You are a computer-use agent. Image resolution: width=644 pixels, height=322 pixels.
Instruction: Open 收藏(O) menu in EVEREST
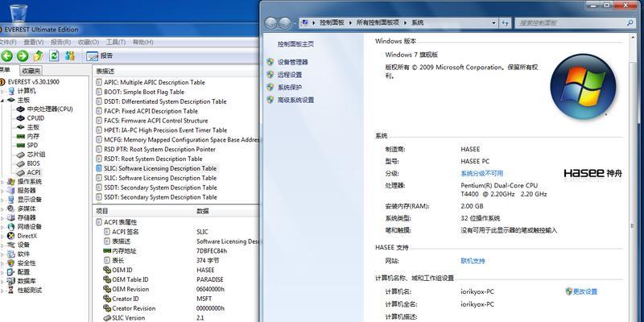click(x=89, y=42)
